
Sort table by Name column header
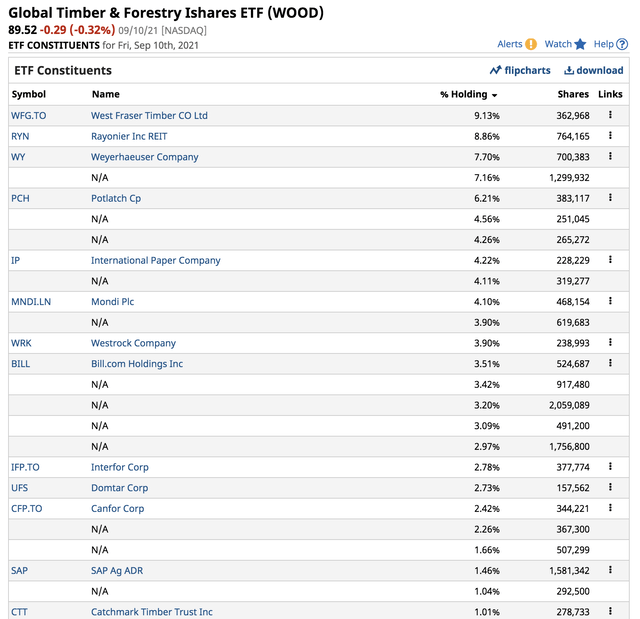tap(105, 94)
